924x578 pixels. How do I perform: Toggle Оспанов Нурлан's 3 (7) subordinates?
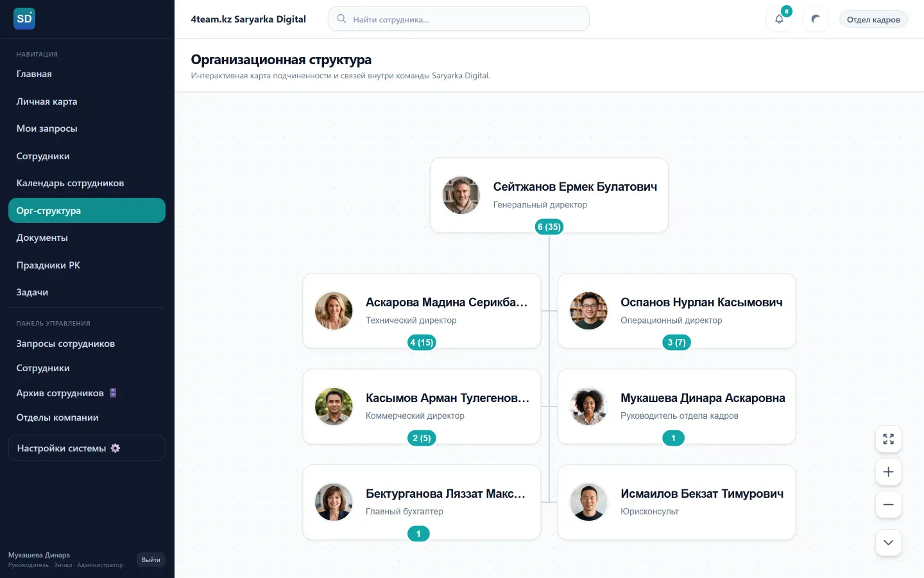coord(676,342)
